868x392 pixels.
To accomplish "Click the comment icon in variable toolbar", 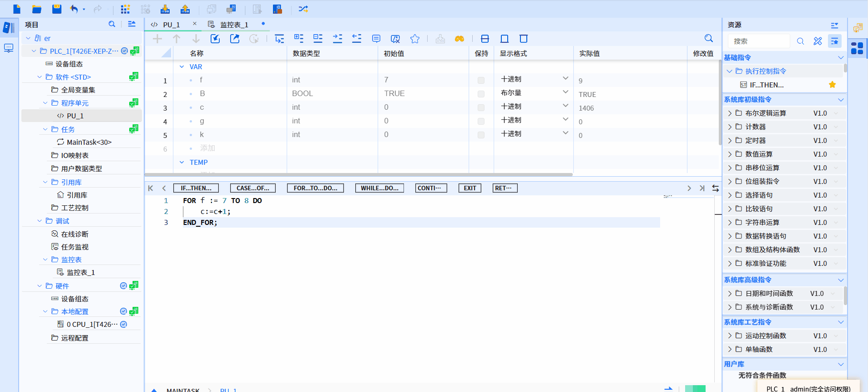I will tap(376, 39).
